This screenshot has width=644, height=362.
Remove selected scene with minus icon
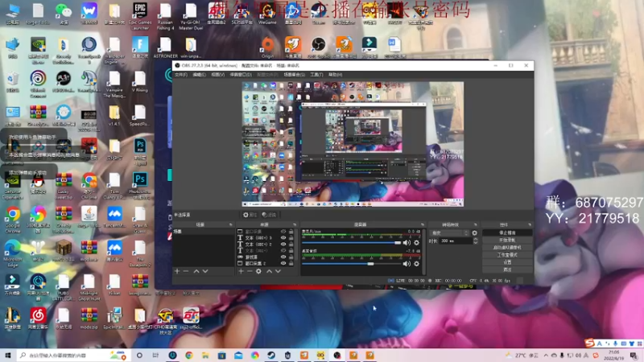point(186,271)
